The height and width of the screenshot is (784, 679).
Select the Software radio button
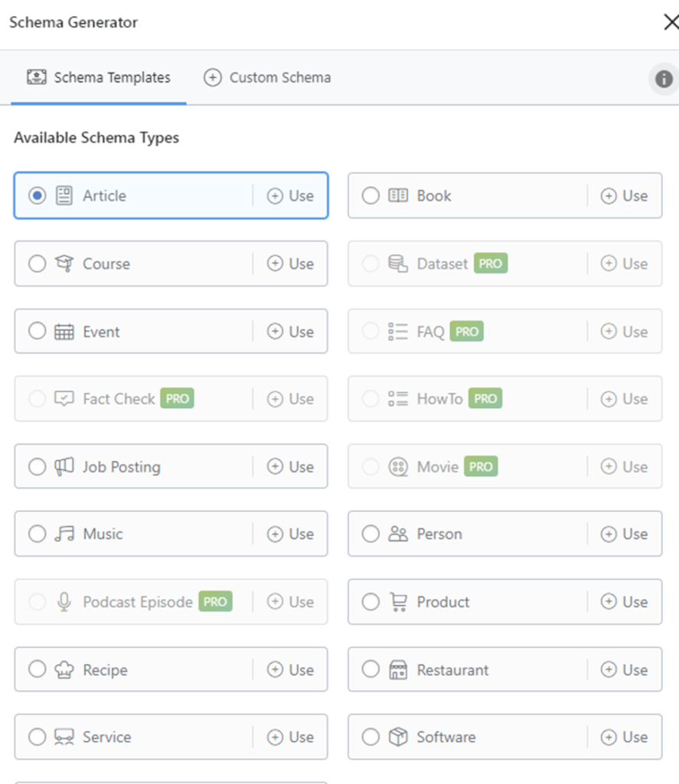click(x=371, y=737)
